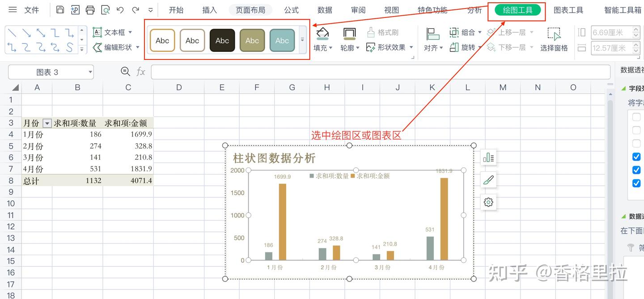Open Print Preview with magnifier page icon

(106, 10)
